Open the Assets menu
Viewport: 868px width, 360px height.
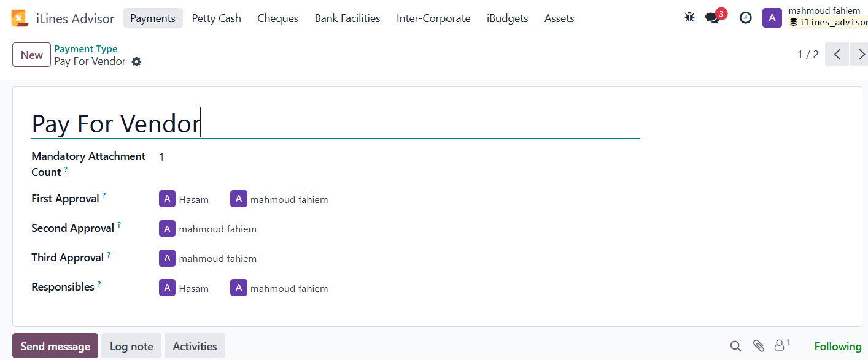click(559, 18)
